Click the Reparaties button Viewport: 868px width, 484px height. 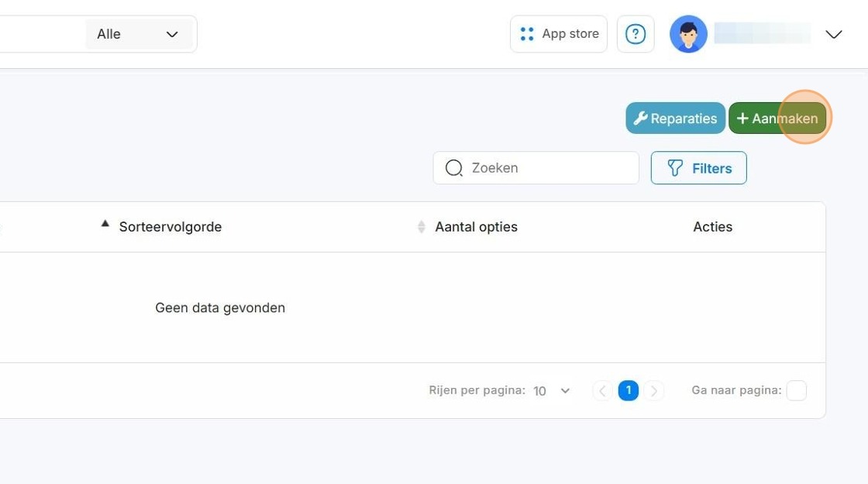point(675,118)
